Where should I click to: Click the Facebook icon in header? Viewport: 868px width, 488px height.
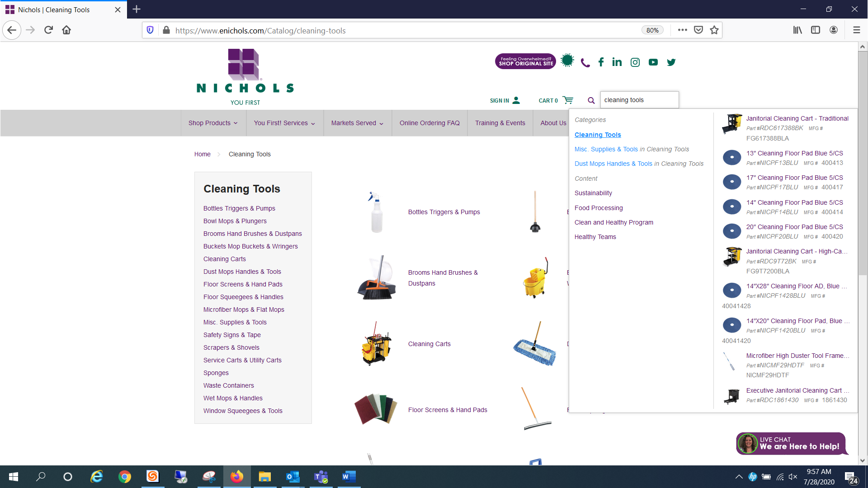point(601,62)
